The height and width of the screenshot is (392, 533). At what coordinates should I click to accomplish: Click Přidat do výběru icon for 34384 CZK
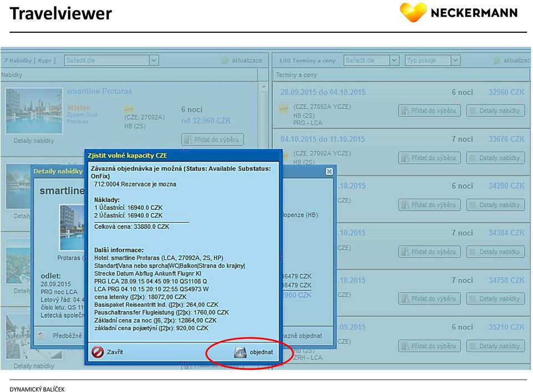click(405, 252)
